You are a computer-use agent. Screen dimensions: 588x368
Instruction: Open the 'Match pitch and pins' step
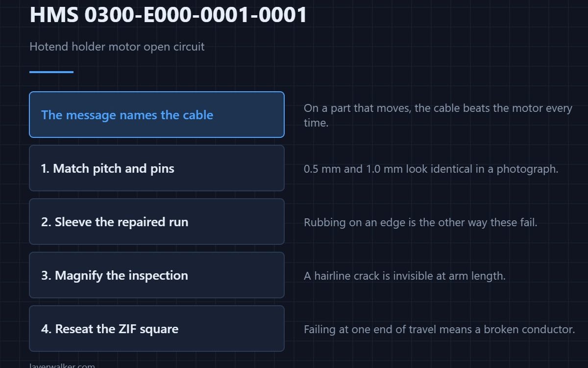(157, 168)
